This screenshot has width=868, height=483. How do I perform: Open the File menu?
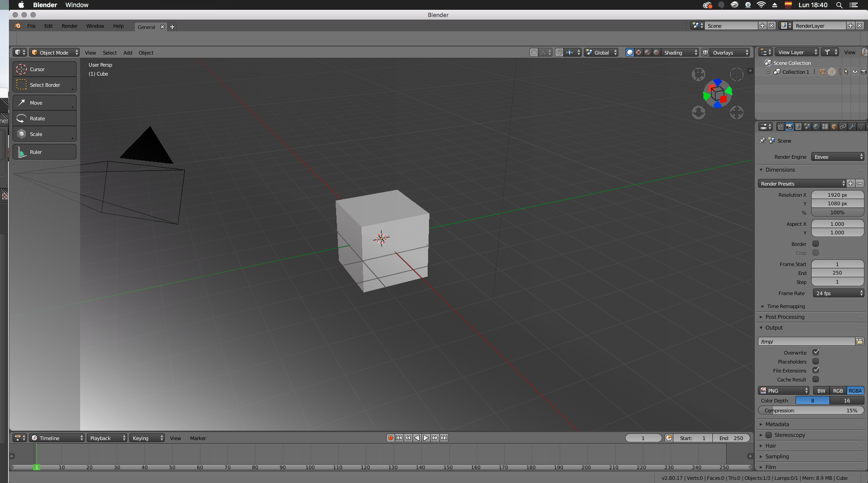click(31, 26)
